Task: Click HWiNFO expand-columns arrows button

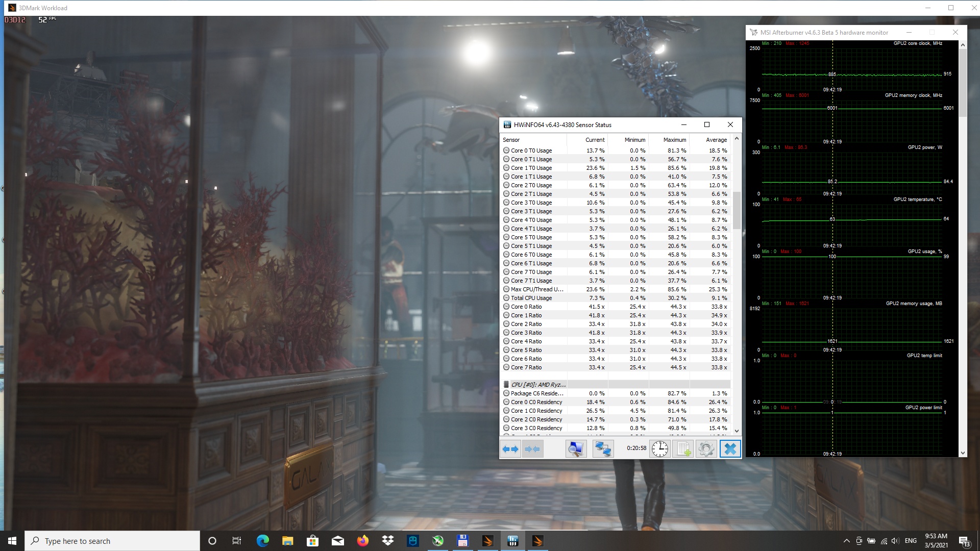Action: coord(510,449)
